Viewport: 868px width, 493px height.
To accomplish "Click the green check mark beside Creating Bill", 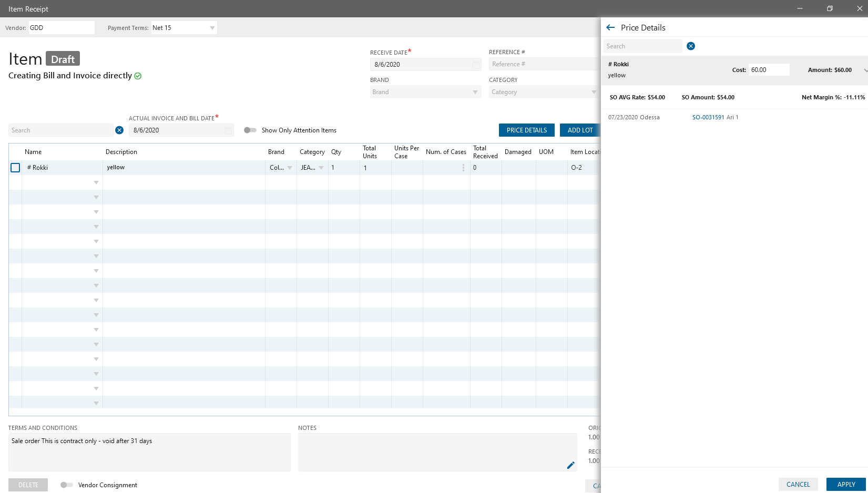I will (x=138, y=76).
